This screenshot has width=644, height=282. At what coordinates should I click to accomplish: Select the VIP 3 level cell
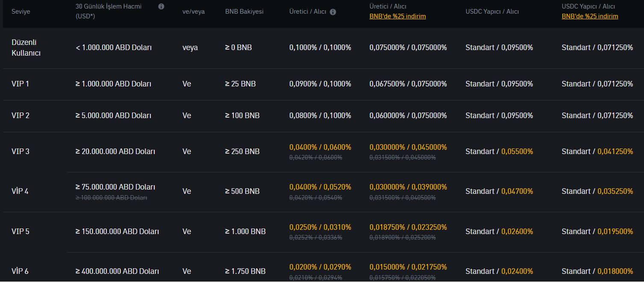pyautogui.click(x=21, y=151)
